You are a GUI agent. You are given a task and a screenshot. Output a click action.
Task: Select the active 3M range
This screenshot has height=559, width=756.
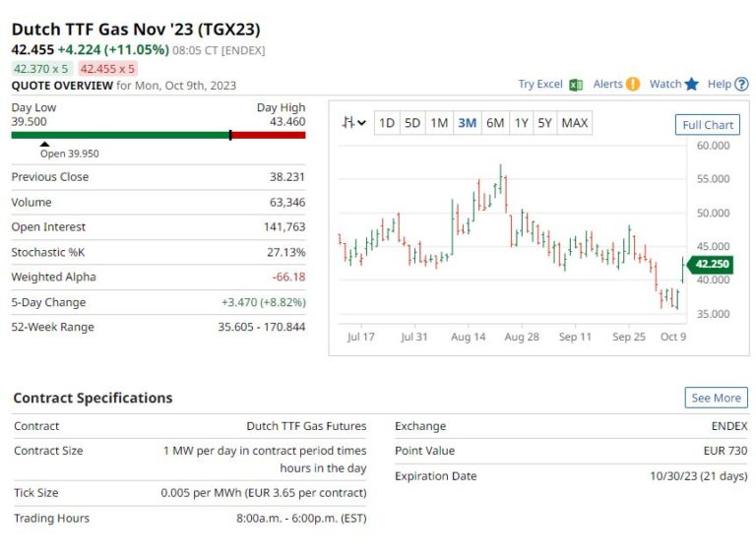[x=467, y=123]
